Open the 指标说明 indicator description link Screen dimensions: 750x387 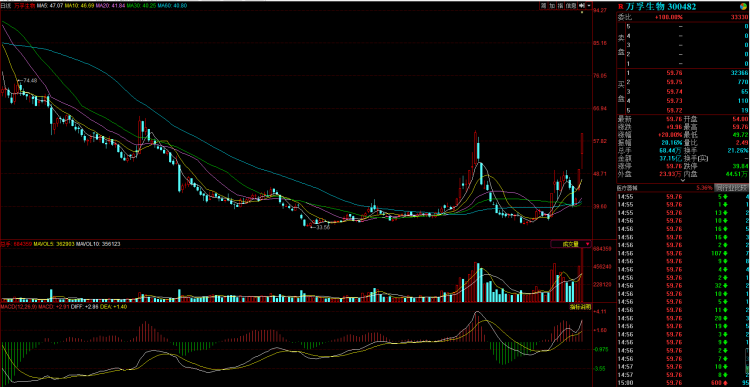coord(580,306)
